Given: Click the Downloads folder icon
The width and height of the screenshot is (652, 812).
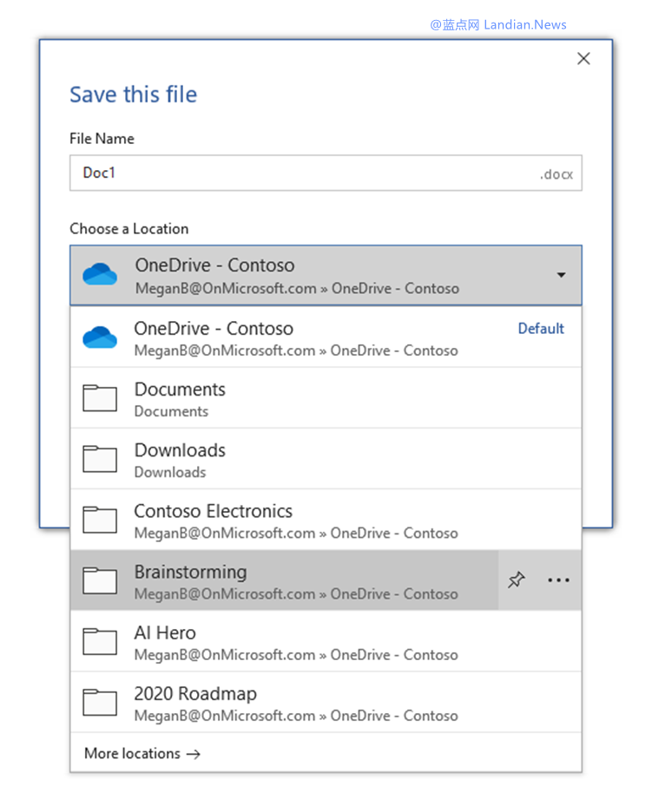Looking at the screenshot, I should pyautogui.click(x=100, y=459).
